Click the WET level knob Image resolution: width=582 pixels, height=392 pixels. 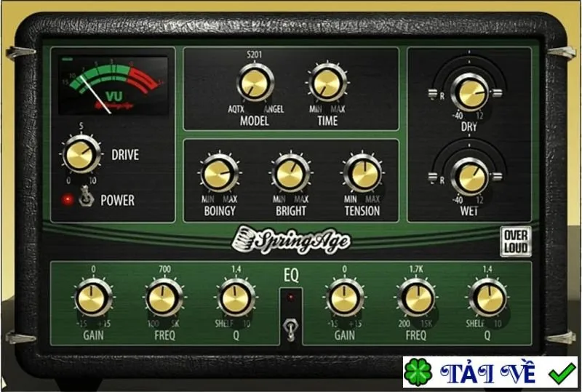(469, 177)
